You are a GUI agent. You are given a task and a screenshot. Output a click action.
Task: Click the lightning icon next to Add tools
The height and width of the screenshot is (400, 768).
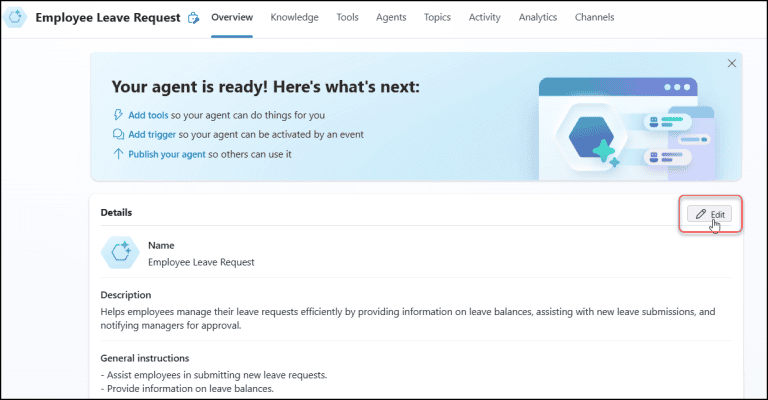pos(118,115)
